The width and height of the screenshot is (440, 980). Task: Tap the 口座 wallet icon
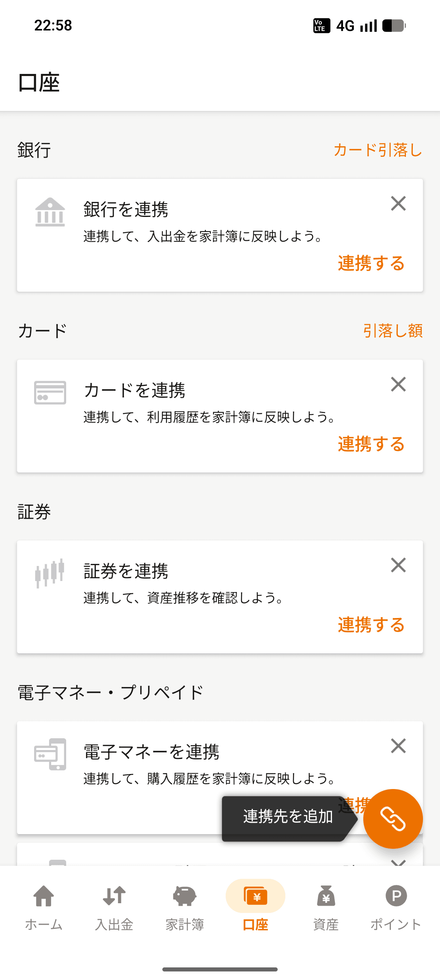pyautogui.click(x=255, y=896)
